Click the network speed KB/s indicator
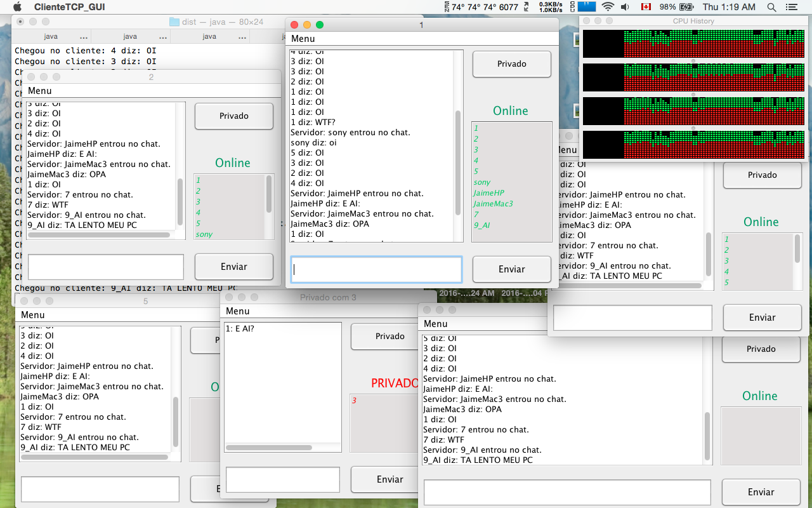 click(550, 7)
